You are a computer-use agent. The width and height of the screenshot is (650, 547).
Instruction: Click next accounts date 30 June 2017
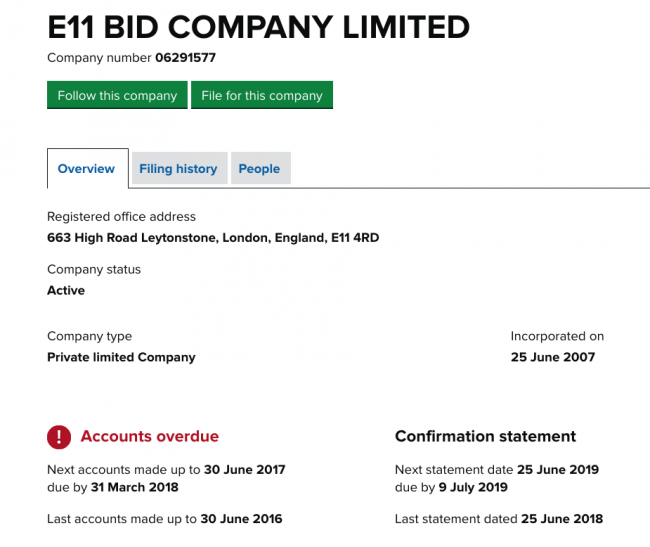tap(245, 470)
